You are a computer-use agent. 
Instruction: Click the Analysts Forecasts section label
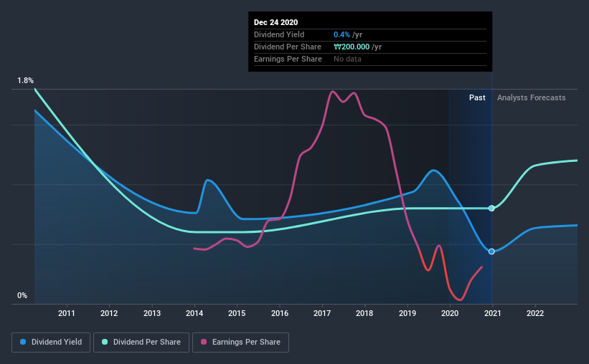coord(531,97)
